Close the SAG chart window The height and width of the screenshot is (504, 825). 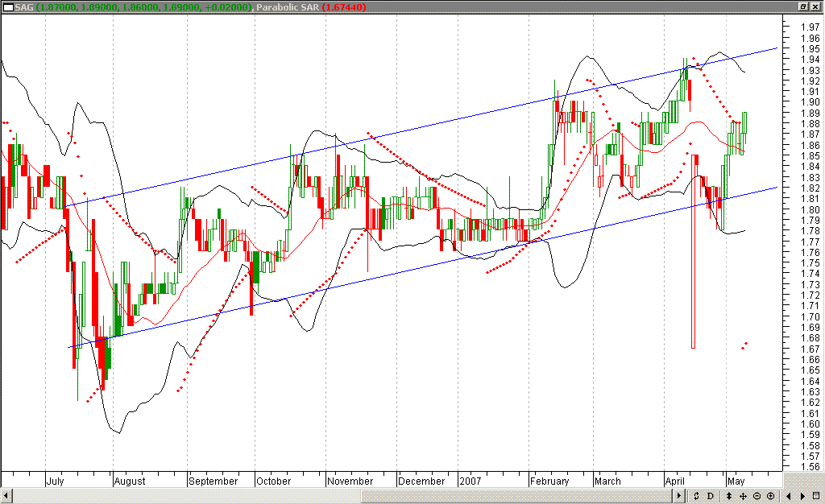815,6
